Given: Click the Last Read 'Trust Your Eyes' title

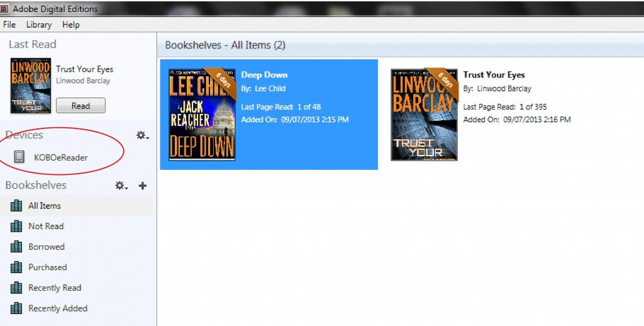Looking at the screenshot, I should pyautogui.click(x=85, y=69).
